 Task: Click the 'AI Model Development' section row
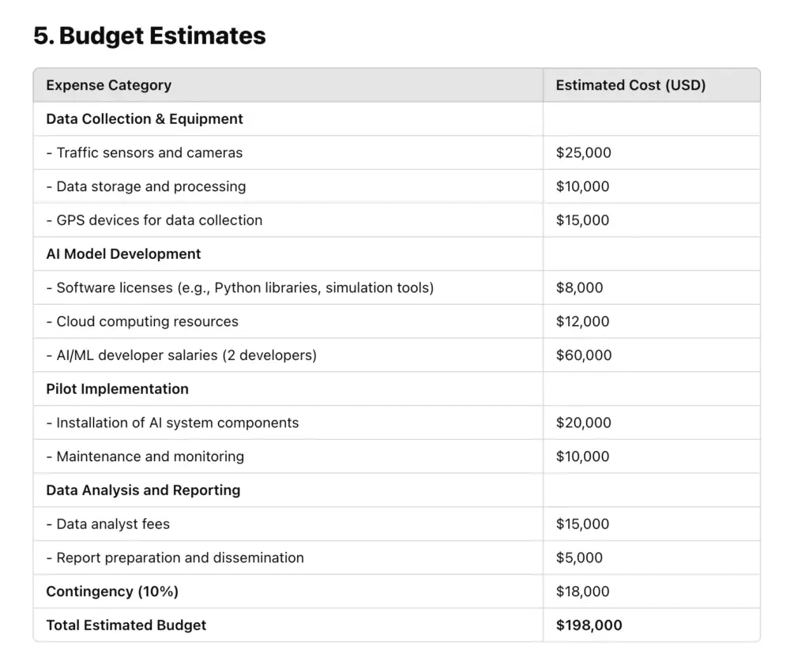397,253
